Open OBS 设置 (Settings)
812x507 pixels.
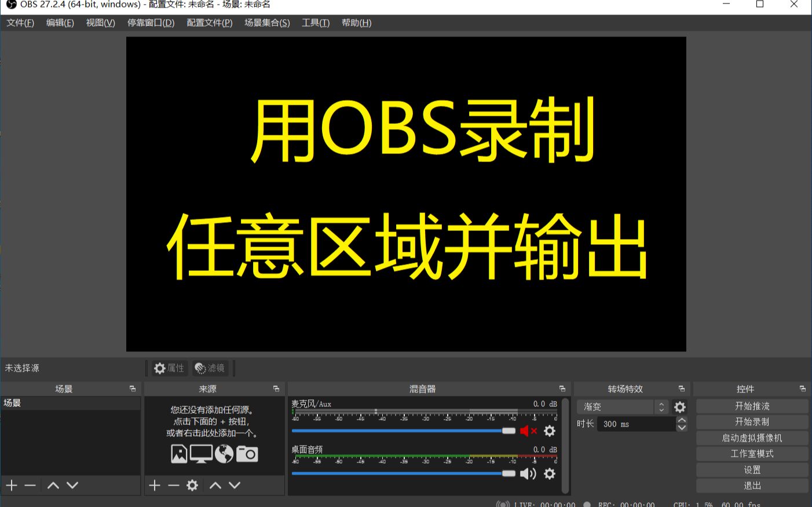pos(752,470)
